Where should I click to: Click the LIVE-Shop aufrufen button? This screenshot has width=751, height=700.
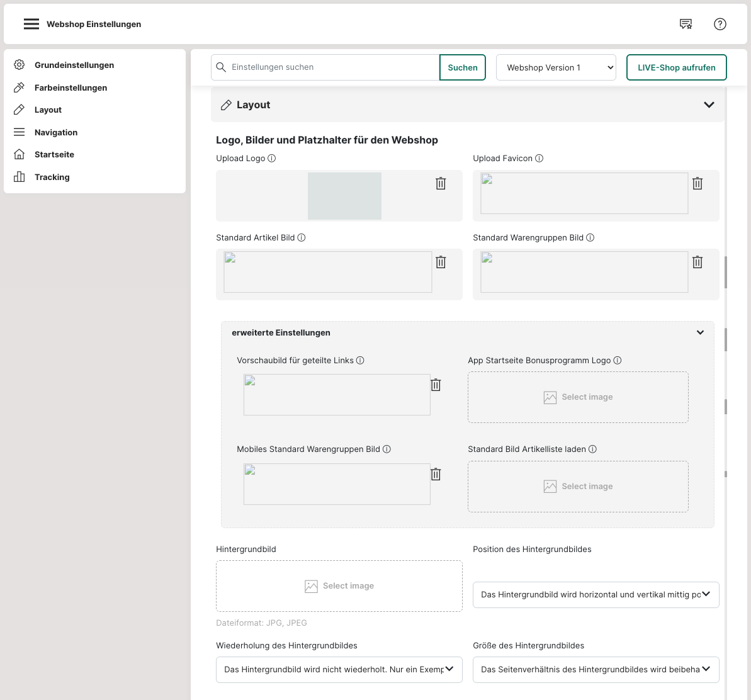676,67
